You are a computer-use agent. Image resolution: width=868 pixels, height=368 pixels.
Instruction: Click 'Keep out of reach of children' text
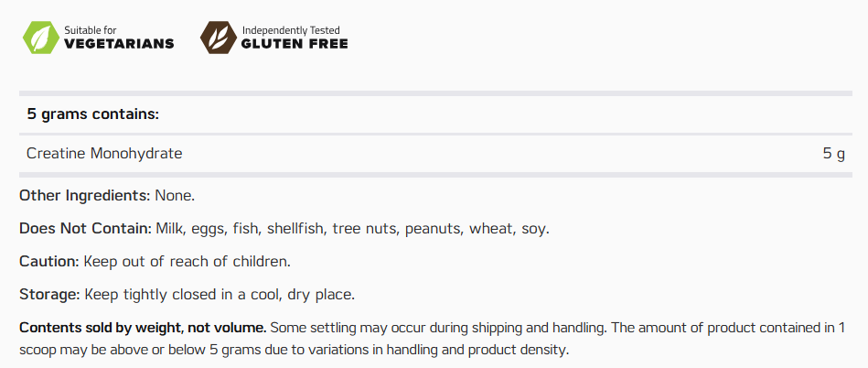[x=187, y=261]
